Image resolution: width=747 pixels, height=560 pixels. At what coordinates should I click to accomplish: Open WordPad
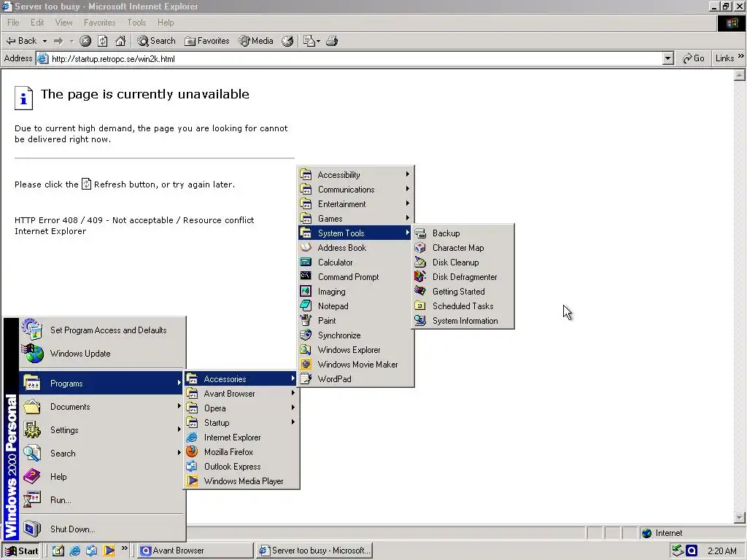[x=355, y=379]
